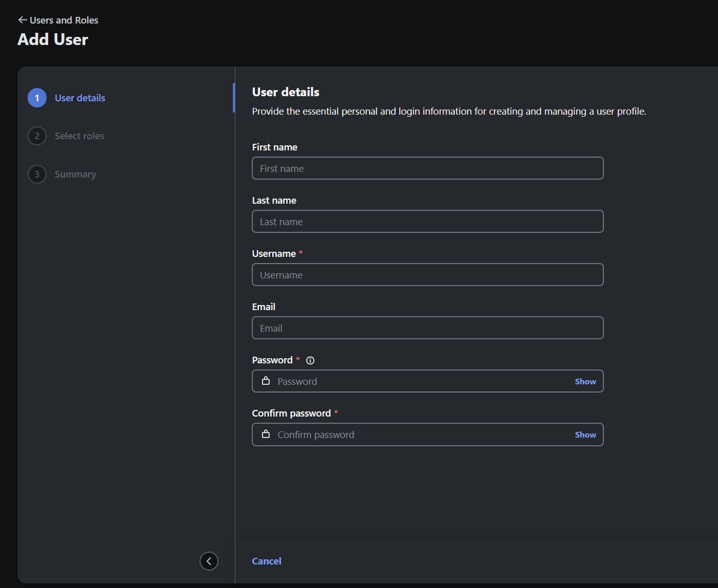Focus the Last name input field
The height and width of the screenshot is (588, 718).
pyautogui.click(x=428, y=222)
